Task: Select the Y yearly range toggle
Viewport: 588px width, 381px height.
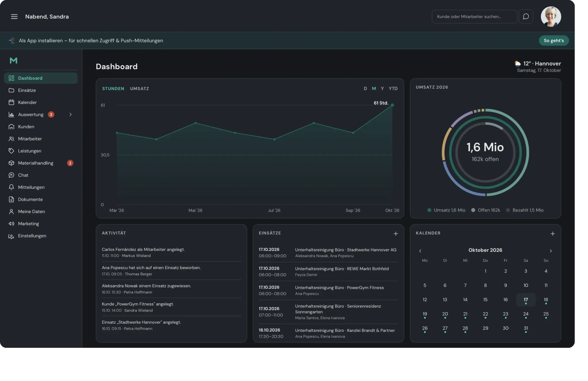Action: (382, 89)
